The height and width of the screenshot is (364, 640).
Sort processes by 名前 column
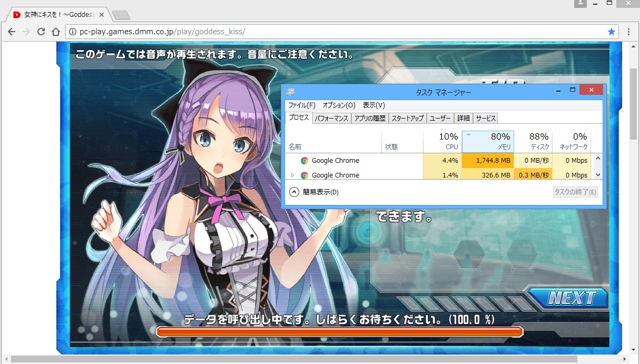[x=333, y=142]
